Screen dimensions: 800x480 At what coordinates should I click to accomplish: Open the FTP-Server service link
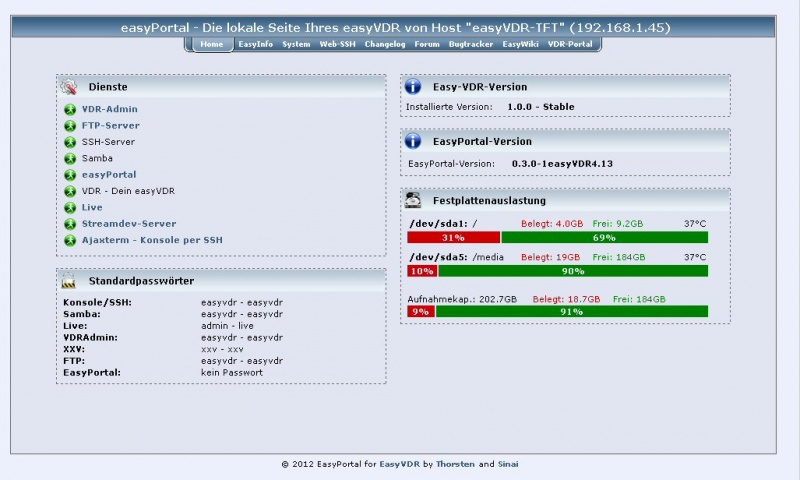tap(110, 126)
